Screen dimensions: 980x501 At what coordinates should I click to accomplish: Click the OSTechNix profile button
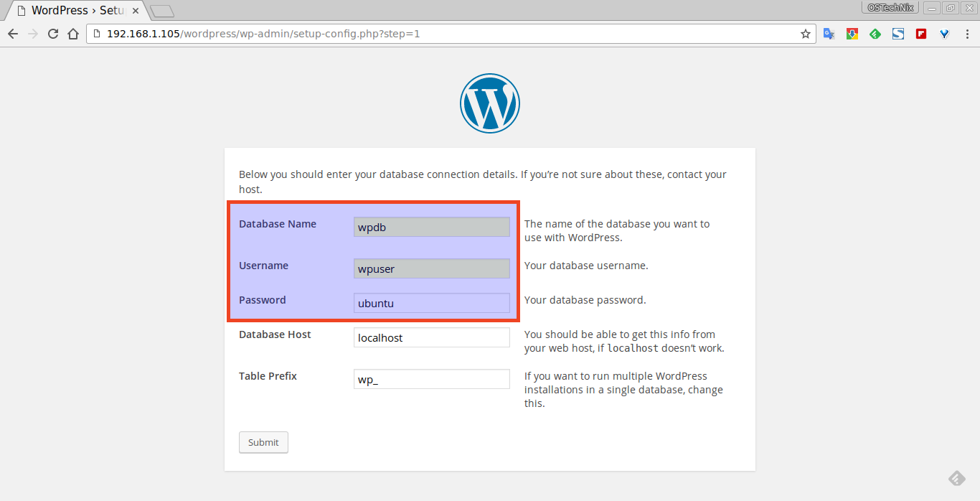(x=890, y=7)
